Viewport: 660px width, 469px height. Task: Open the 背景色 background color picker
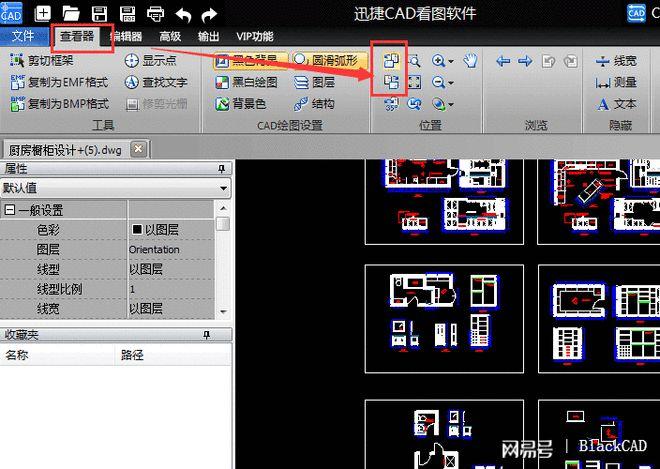click(241, 104)
